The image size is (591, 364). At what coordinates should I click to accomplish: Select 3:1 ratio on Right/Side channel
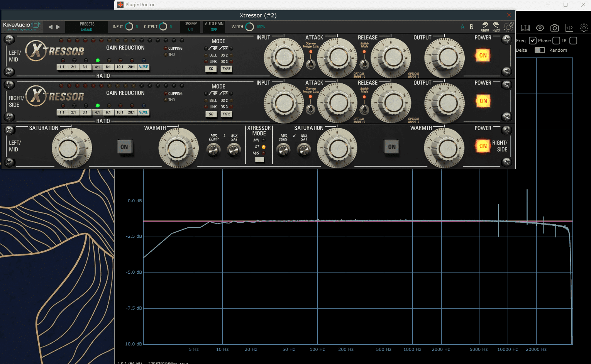(85, 112)
